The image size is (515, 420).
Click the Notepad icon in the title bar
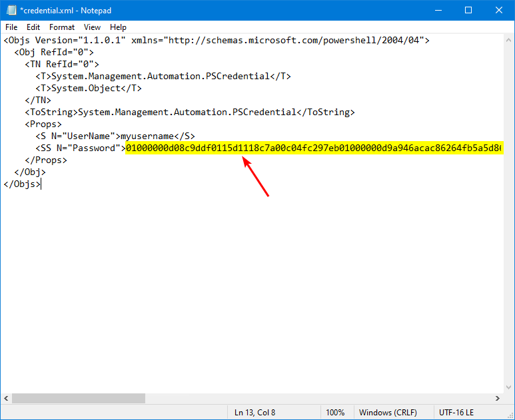pyautogui.click(x=11, y=11)
